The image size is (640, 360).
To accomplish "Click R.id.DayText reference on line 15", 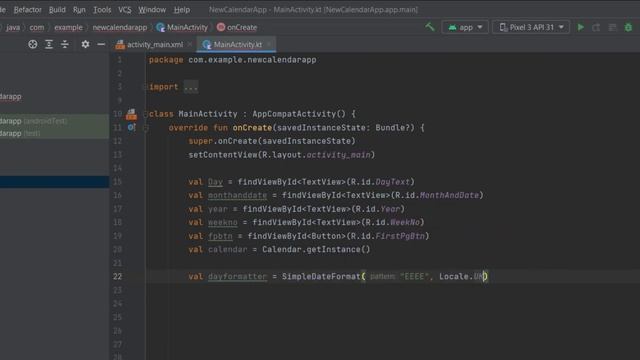I will pyautogui.click(x=380, y=182).
